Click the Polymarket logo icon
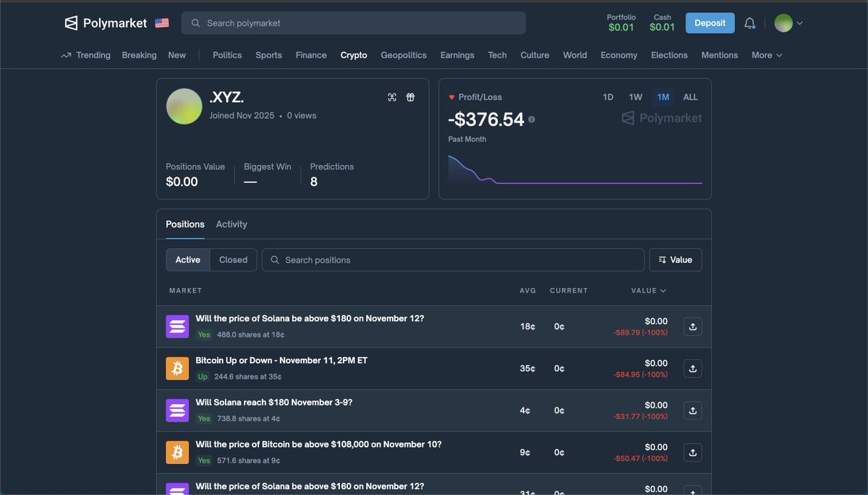The height and width of the screenshot is (495, 868). 71,23
